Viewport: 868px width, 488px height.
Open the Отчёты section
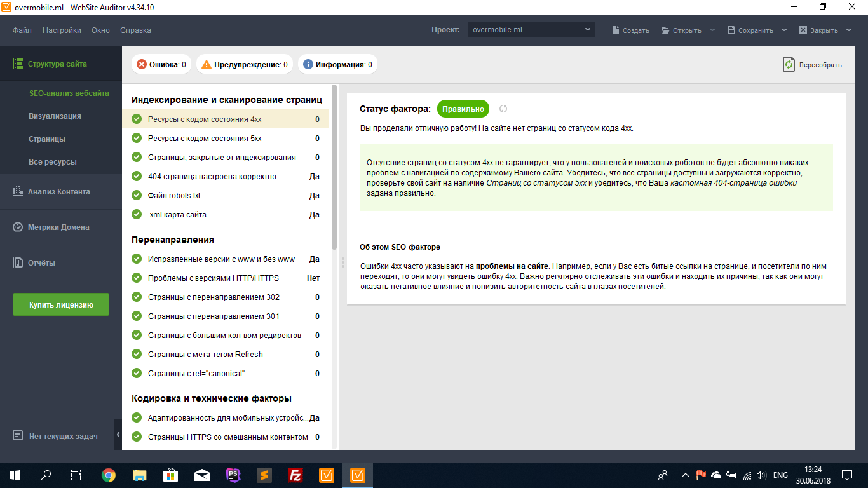click(x=41, y=262)
